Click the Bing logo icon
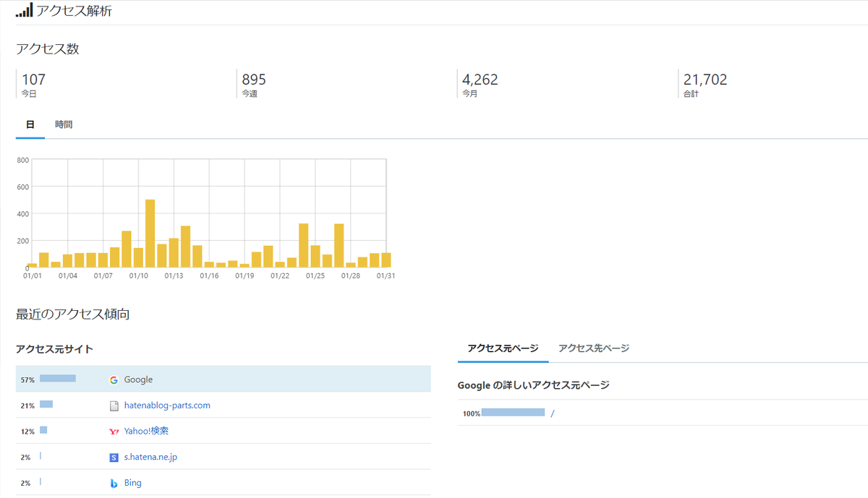This screenshot has height=498, width=868. (114, 483)
